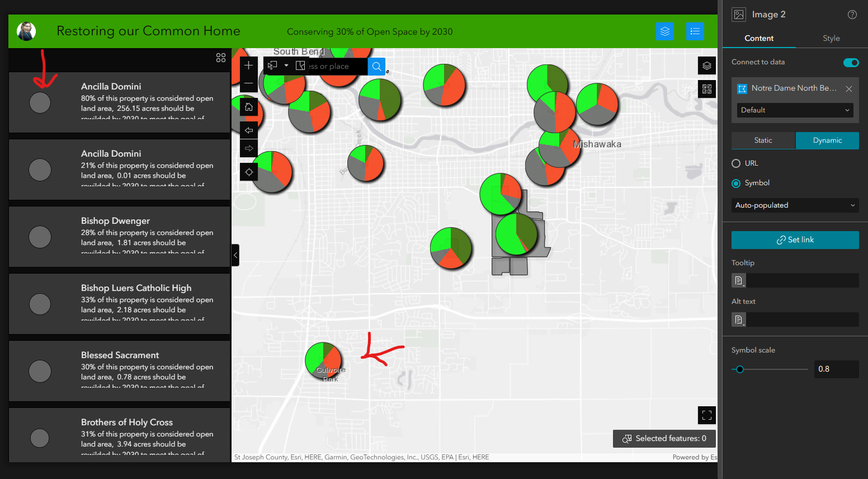
Task: Click the Set link button
Action: 795,239
